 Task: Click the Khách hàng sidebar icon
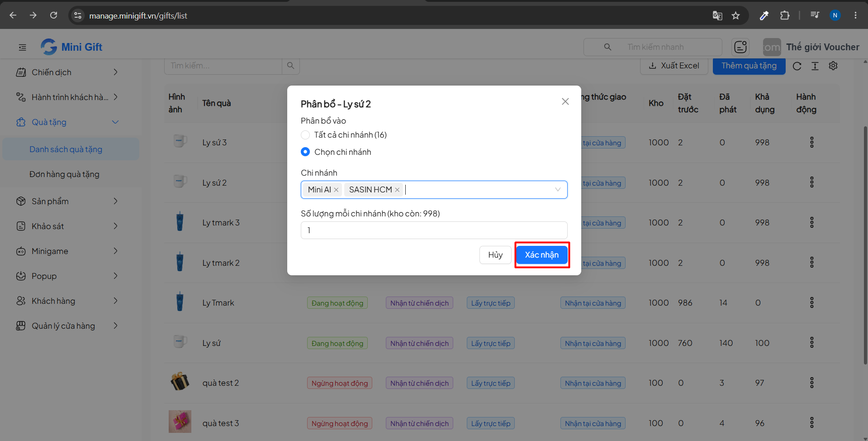point(21,301)
